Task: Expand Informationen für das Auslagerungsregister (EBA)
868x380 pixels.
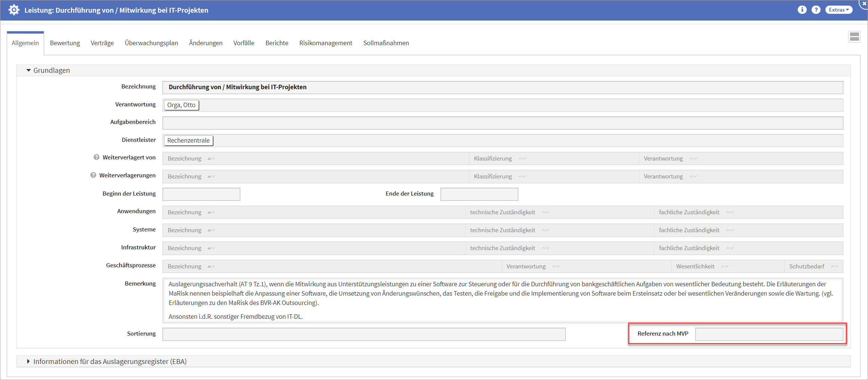Action: coord(28,361)
